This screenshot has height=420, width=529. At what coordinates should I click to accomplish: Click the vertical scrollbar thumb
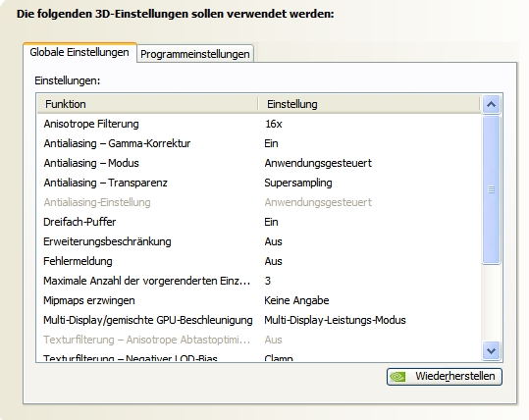coord(491,189)
